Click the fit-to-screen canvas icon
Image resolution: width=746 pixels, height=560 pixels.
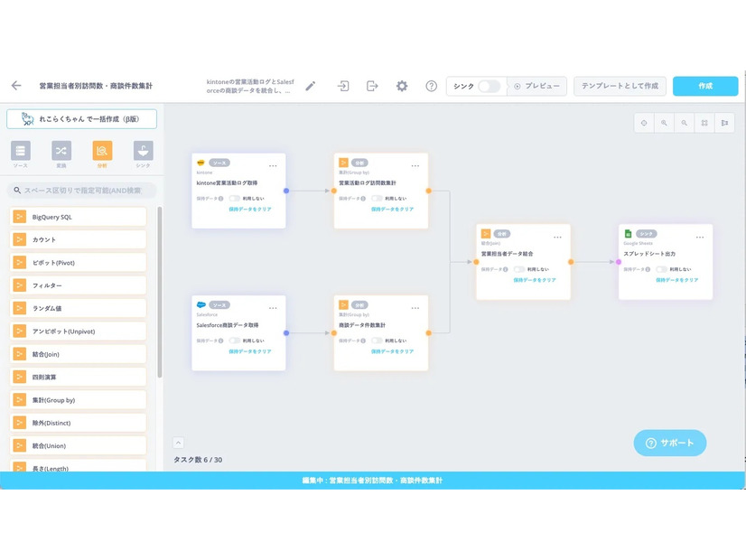click(704, 123)
